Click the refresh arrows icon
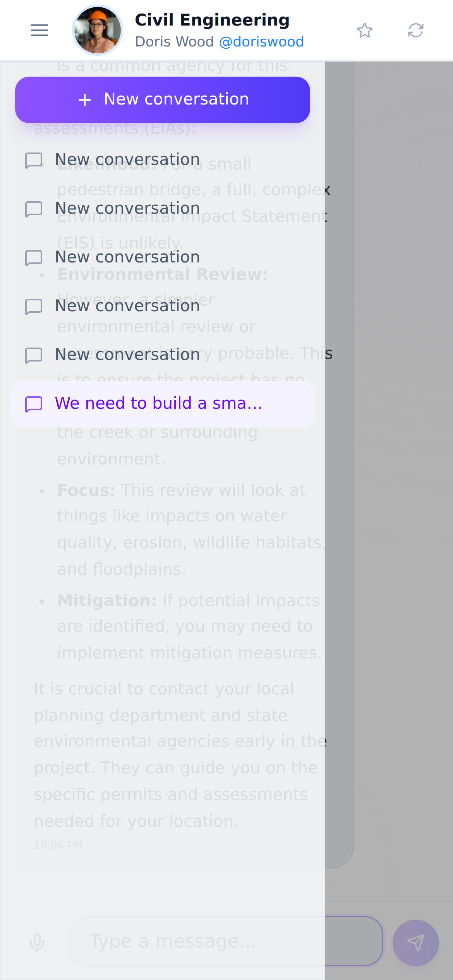The height and width of the screenshot is (980, 453). click(x=416, y=30)
